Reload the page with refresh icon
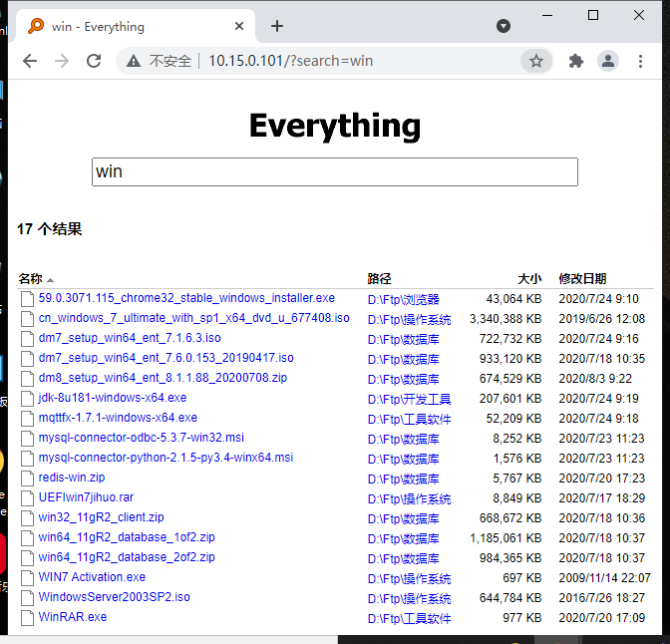 [94, 61]
